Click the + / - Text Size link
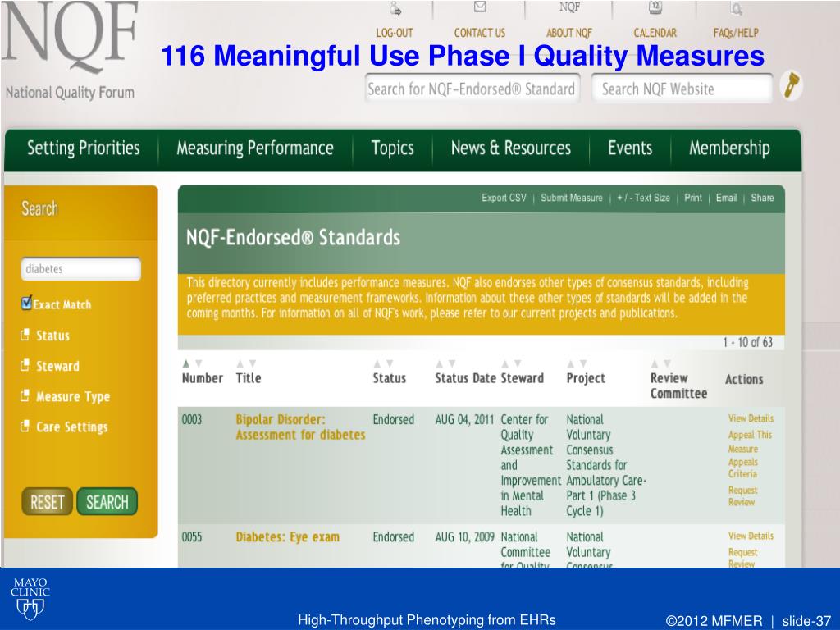 (643, 198)
